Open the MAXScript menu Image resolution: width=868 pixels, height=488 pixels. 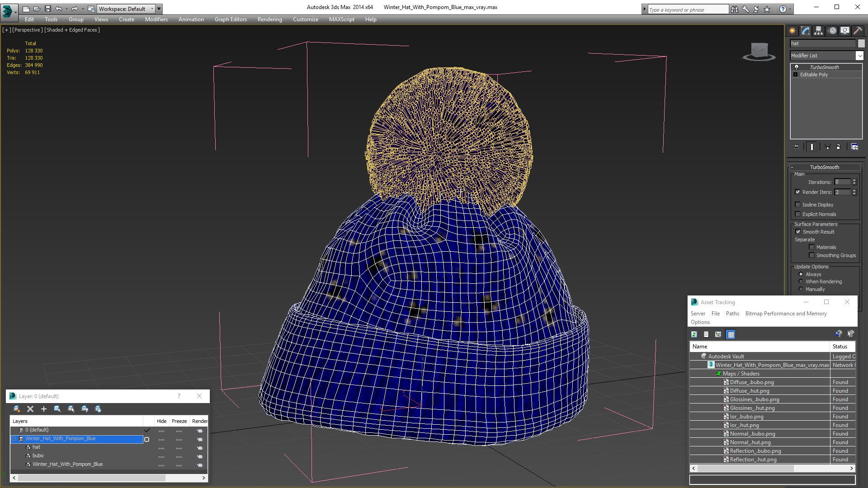(x=341, y=19)
